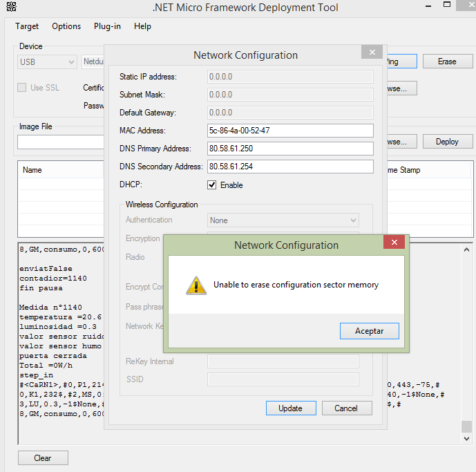The image size is (476, 472).
Task: Click the DNS Primary Address field
Action: pyautogui.click(x=290, y=149)
